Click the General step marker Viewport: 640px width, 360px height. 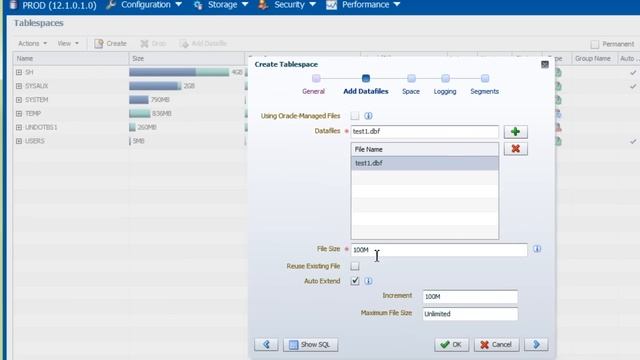[x=316, y=78]
